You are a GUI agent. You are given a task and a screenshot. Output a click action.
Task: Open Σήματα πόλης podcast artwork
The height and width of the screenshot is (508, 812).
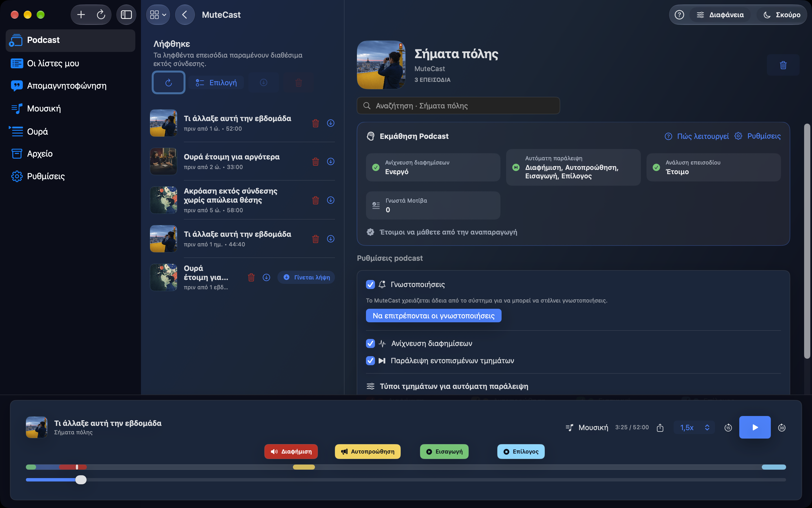coord(381,65)
